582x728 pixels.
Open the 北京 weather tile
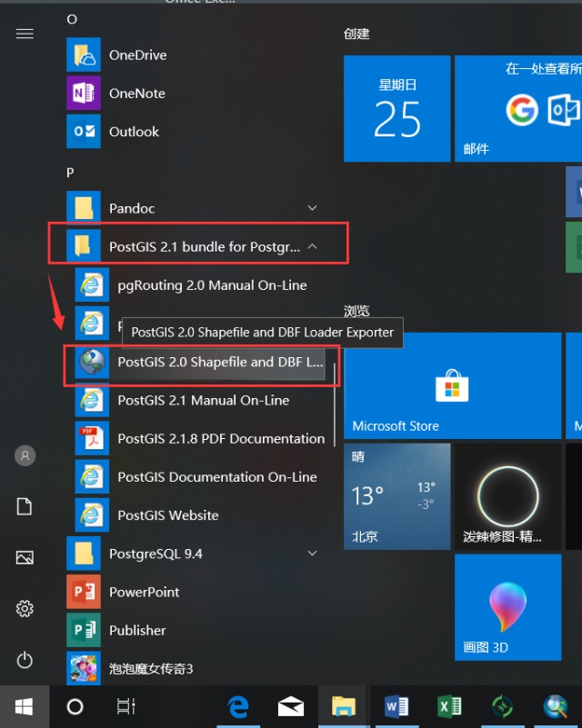(397, 496)
